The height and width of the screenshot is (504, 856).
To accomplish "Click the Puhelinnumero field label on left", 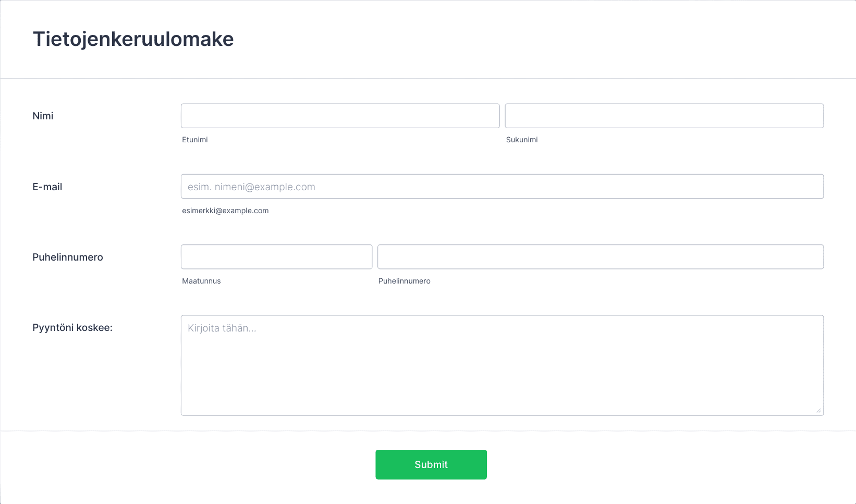I will (68, 257).
